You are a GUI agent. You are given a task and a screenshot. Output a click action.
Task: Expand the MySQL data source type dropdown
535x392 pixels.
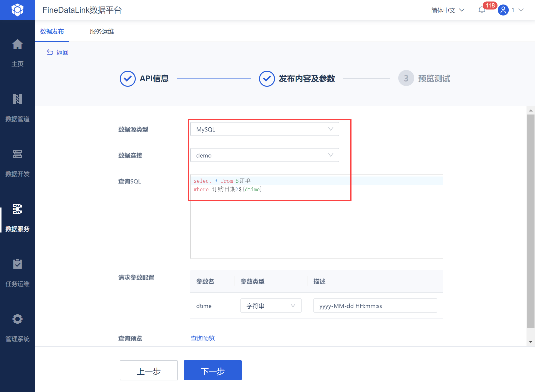tap(264, 129)
